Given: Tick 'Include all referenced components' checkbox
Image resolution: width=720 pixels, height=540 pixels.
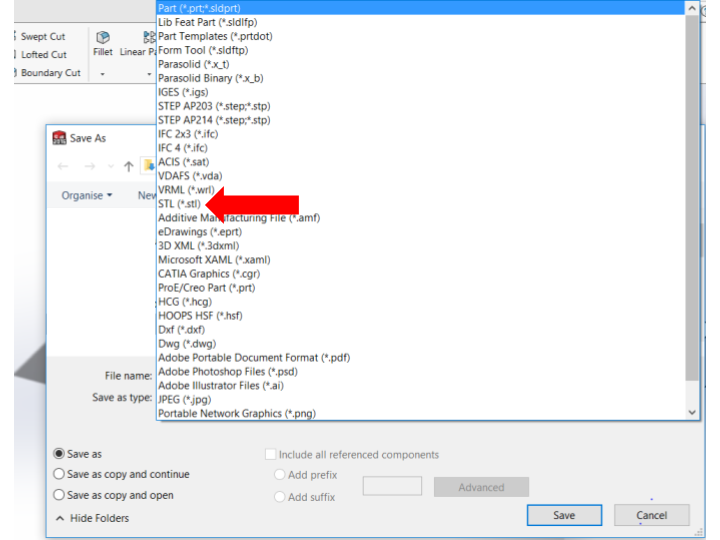Looking at the screenshot, I should (x=270, y=455).
